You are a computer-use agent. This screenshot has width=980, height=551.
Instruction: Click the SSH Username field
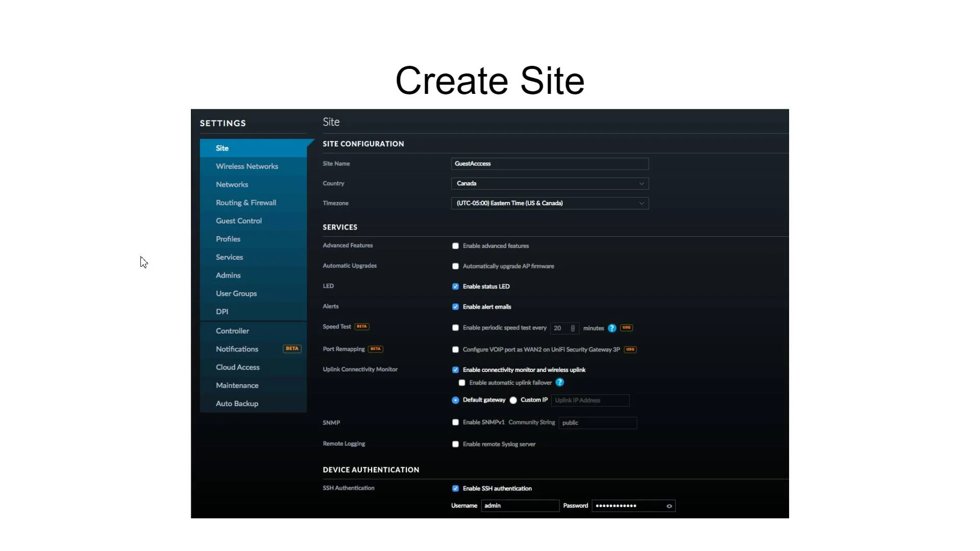[520, 506]
